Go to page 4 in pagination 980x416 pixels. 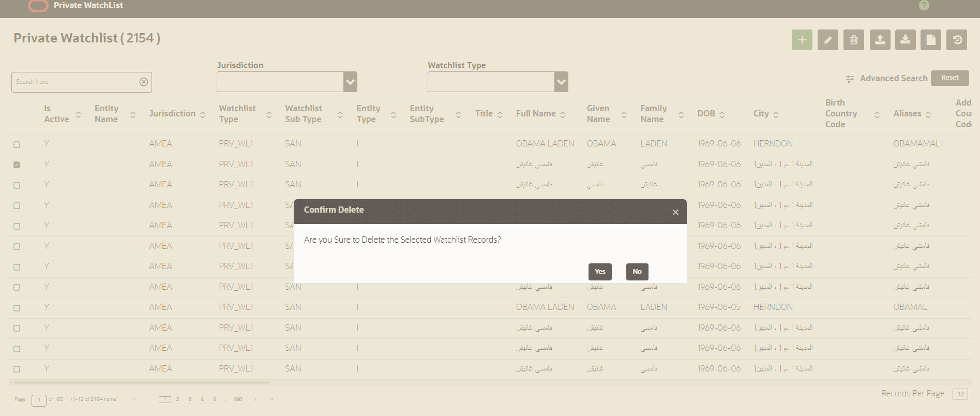pos(202,399)
